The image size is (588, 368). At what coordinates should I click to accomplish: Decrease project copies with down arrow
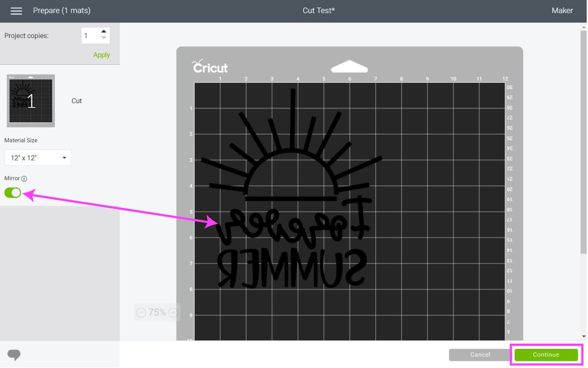pos(103,38)
